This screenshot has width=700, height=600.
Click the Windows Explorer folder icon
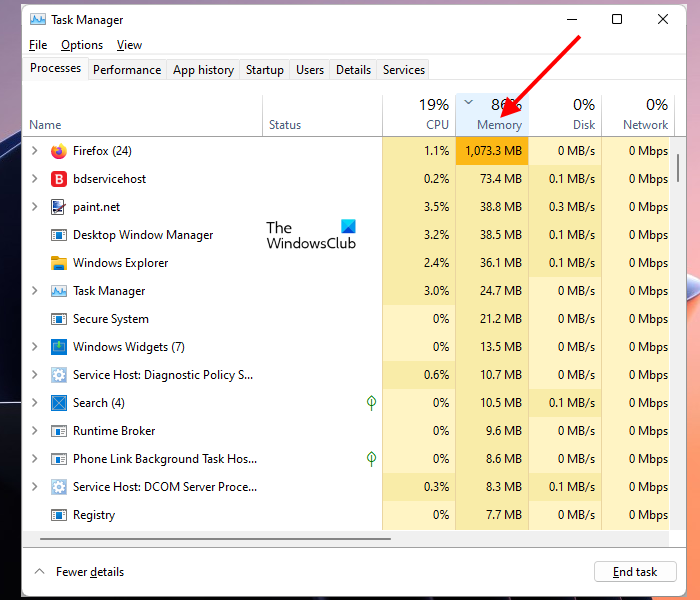(x=59, y=263)
